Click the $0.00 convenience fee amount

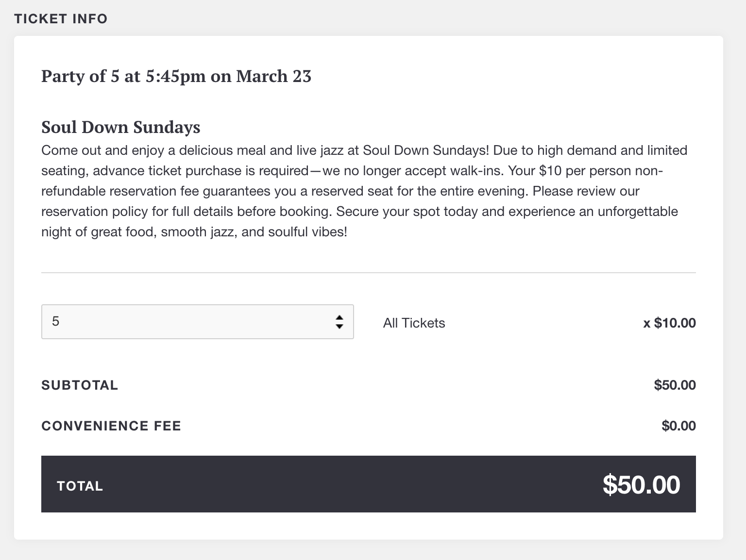[678, 426]
